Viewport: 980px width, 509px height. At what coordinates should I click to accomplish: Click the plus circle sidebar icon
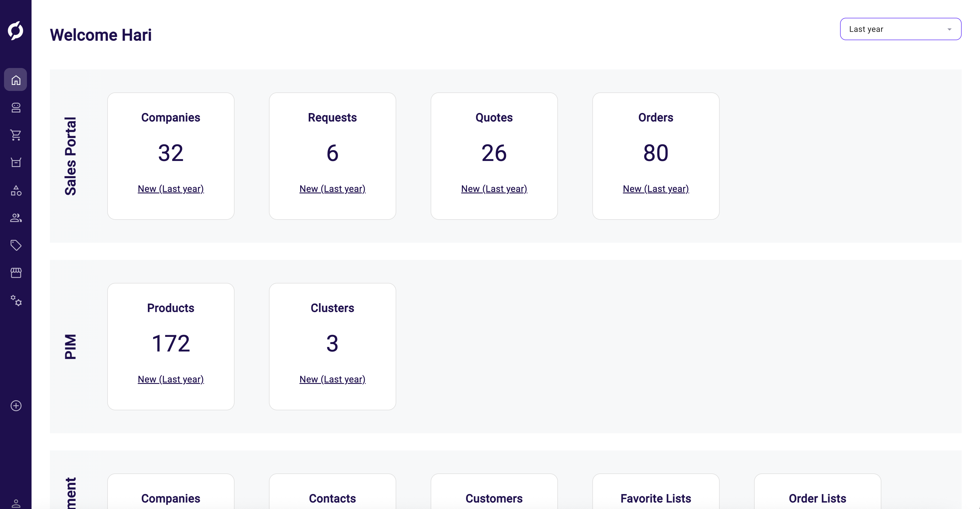[x=15, y=405]
